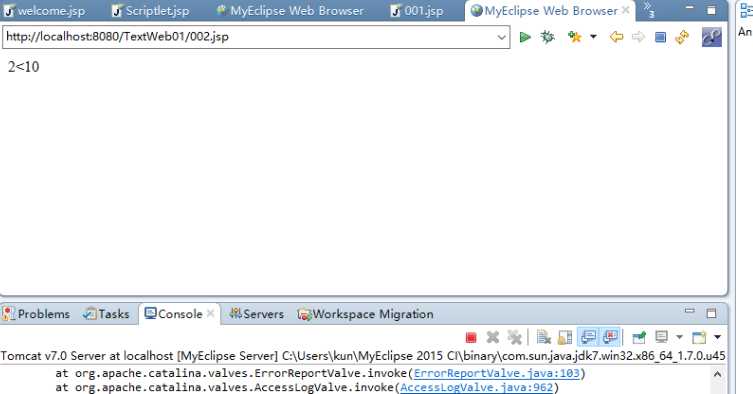Click the chain link icon in browser toolbar
The width and height of the screenshot is (753, 394).
712,37
